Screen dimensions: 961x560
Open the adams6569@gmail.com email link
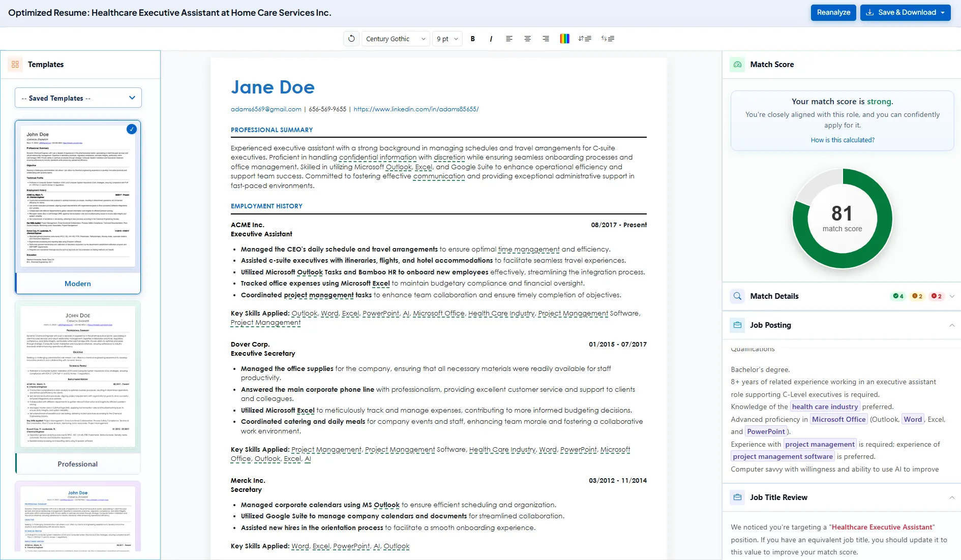[266, 109]
